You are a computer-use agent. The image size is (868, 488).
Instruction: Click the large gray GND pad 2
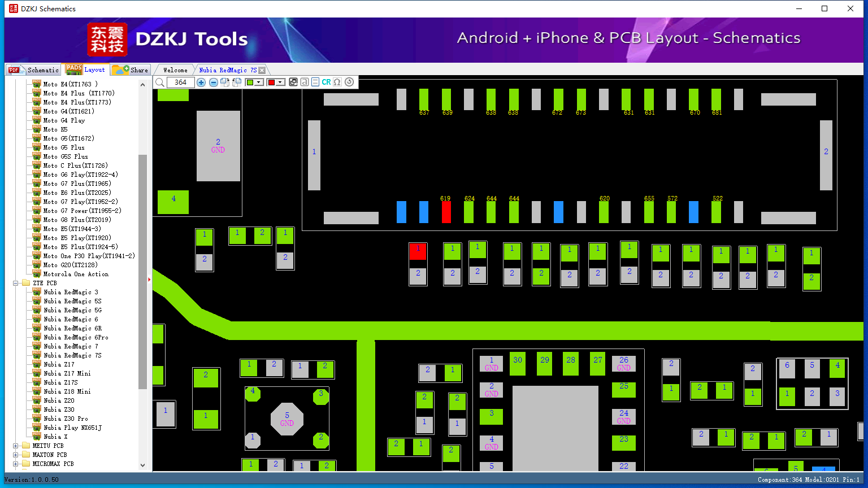click(218, 146)
